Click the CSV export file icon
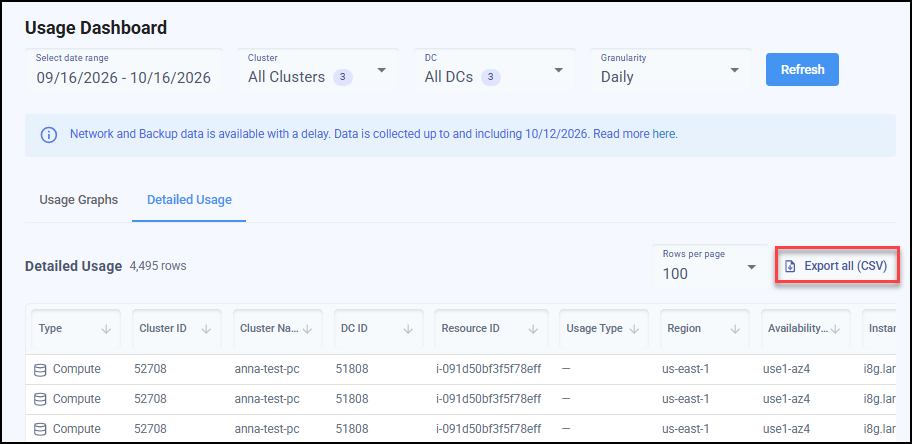This screenshot has height=444, width=912. pyautogui.click(x=790, y=267)
